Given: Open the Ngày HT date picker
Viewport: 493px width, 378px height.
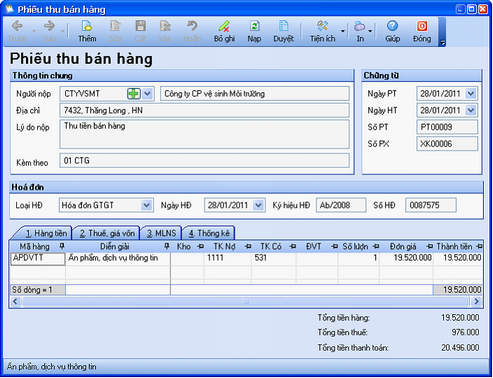Looking at the screenshot, I should pyautogui.click(x=471, y=110).
